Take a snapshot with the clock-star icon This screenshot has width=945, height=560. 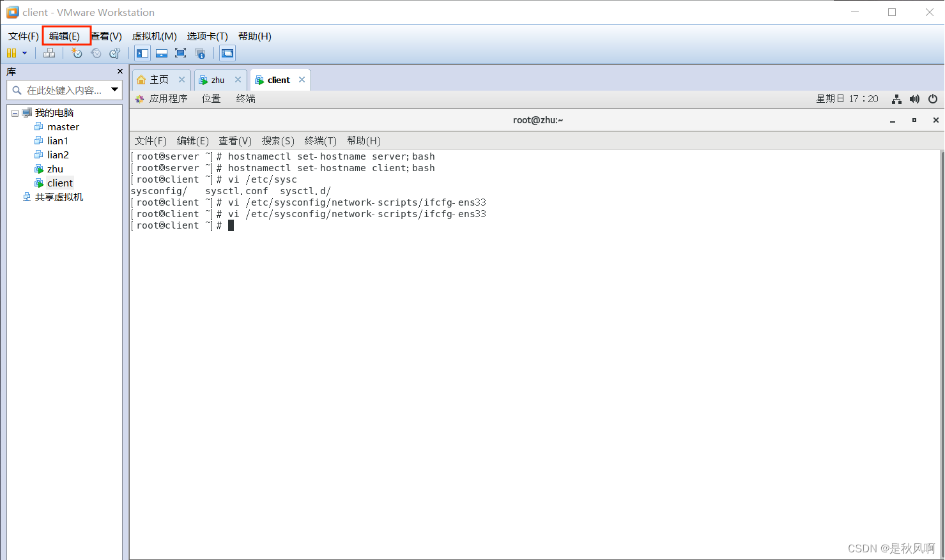[x=77, y=53]
